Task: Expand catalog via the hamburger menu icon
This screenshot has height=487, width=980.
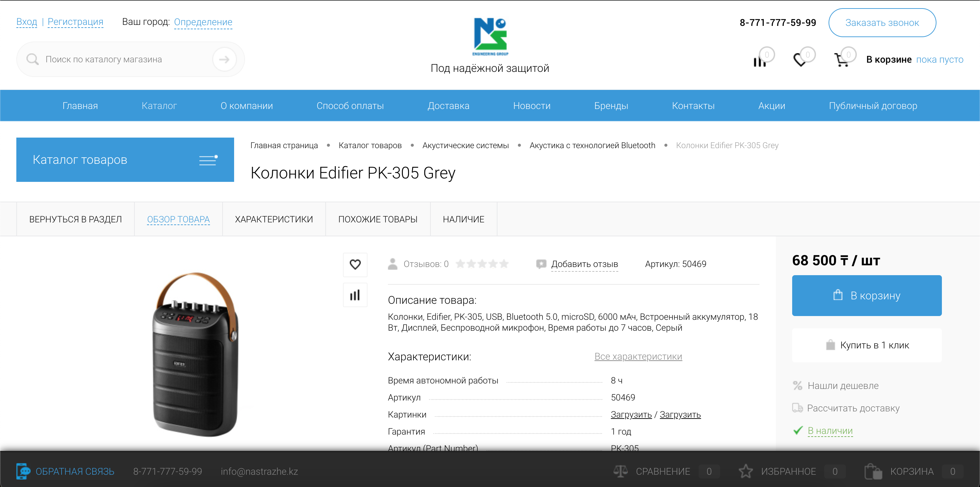Action: [208, 160]
